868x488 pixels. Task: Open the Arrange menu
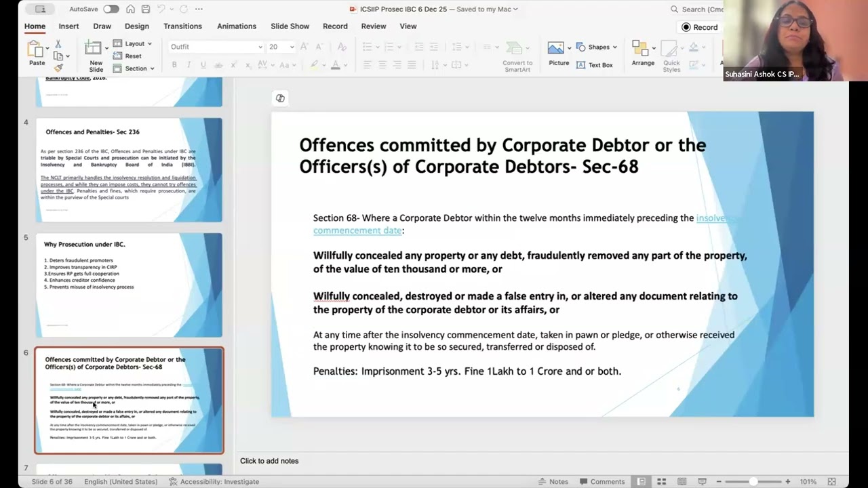643,54
